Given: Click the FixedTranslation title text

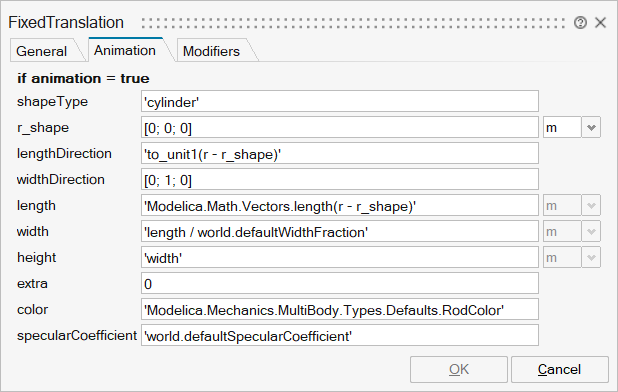Looking at the screenshot, I should click(x=66, y=22).
